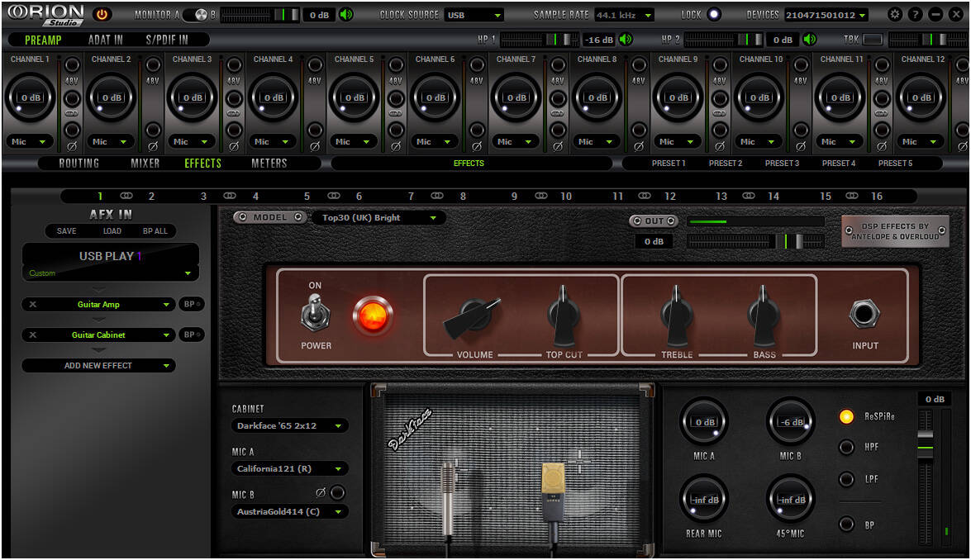Open the amp model dropdown Top30 (UK) Bright
Viewport: 971px width, 560px height.
coord(378,218)
